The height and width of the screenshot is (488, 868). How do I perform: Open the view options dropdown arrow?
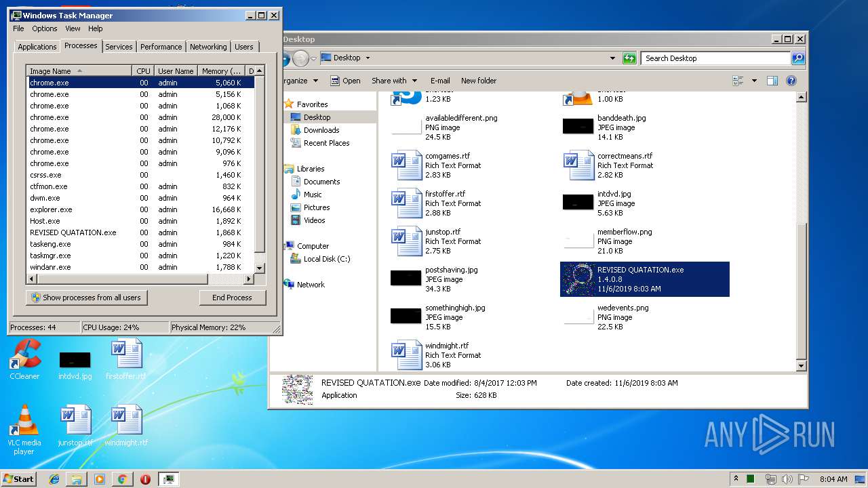pyautogui.click(x=754, y=81)
